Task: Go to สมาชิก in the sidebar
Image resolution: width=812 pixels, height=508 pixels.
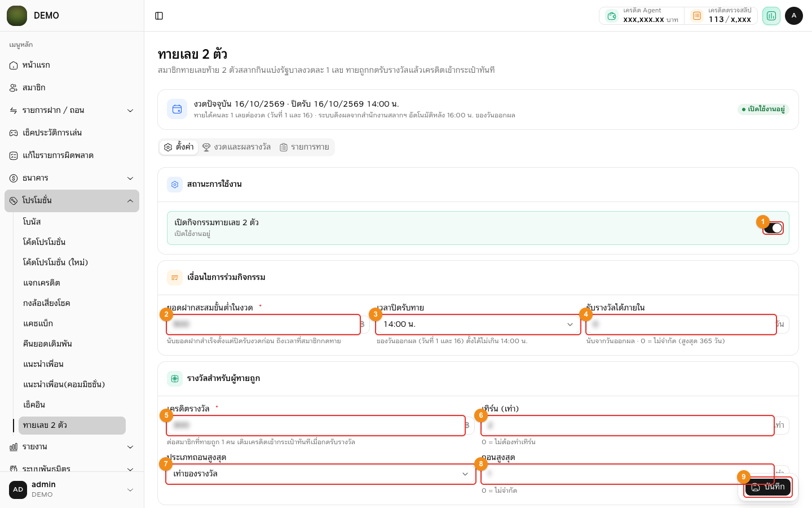Action: pos(72,88)
